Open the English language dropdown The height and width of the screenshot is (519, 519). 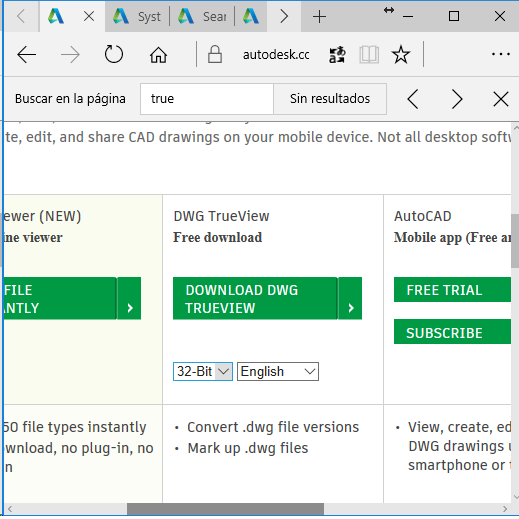click(278, 371)
